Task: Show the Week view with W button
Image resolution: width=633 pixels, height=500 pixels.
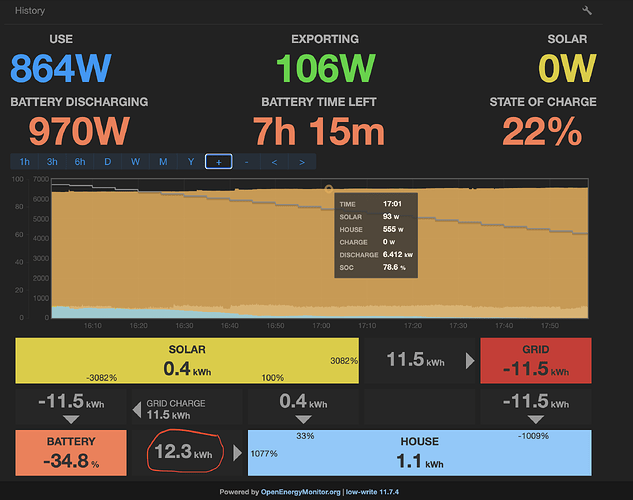Action: (135, 161)
